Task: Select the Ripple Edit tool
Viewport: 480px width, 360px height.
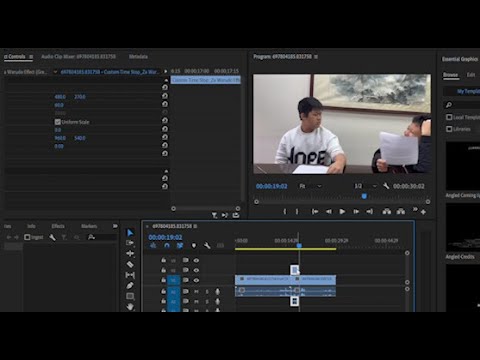Action: 130,254
